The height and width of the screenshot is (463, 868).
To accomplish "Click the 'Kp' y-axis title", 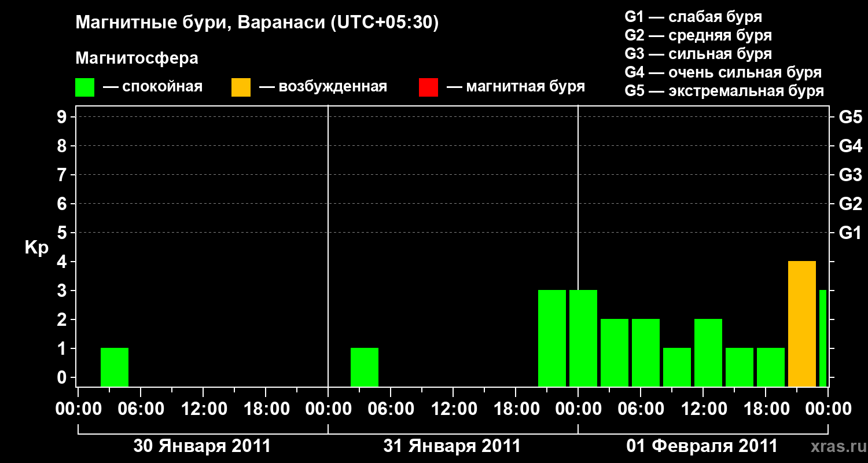I will click(36, 248).
